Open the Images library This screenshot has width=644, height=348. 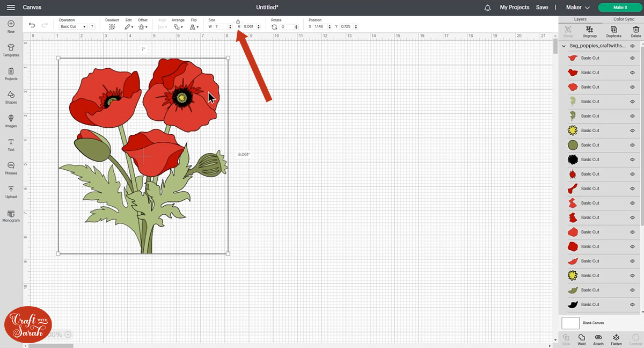pyautogui.click(x=11, y=120)
